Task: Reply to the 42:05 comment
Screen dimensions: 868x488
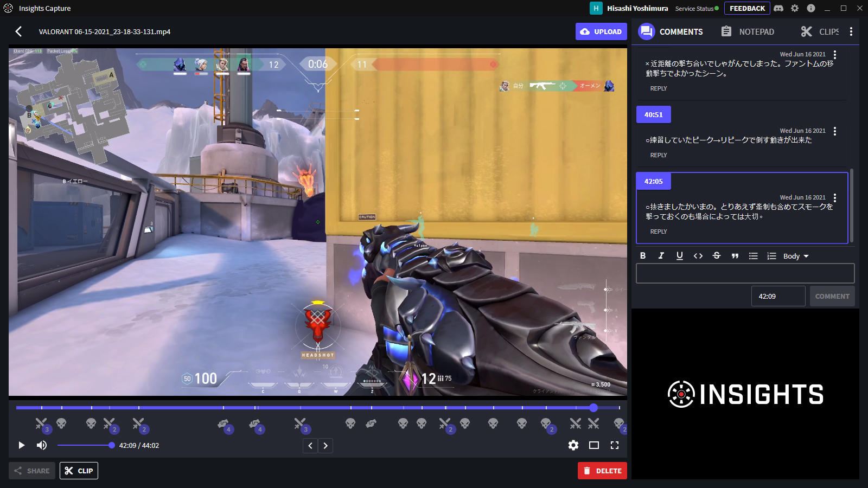Action: click(x=659, y=232)
